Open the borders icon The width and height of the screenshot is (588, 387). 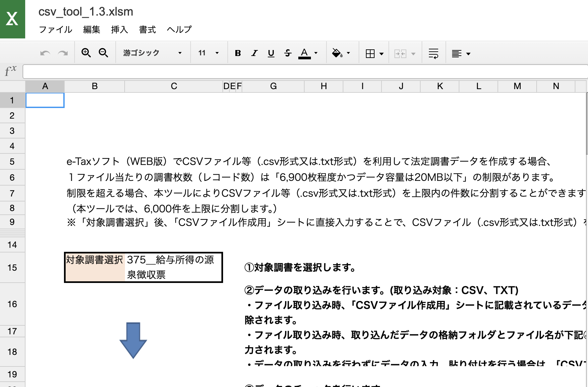(x=370, y=53)
